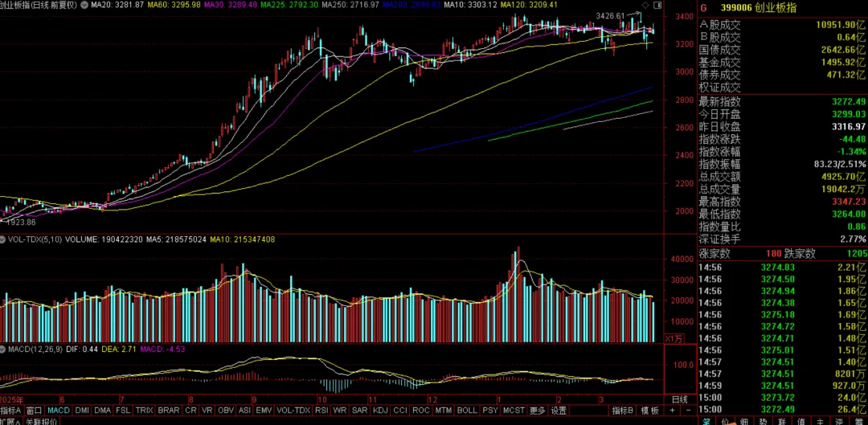Select the FSL indicator tab
This screenshot has width=868, height=425.
pyautogui.click(x=124, y=410)
